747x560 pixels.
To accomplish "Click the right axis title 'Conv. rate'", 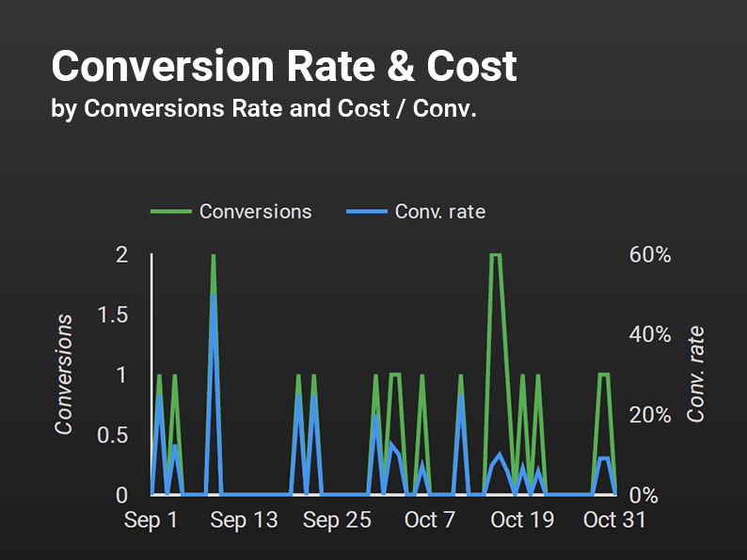I will (x=697, y=375).
